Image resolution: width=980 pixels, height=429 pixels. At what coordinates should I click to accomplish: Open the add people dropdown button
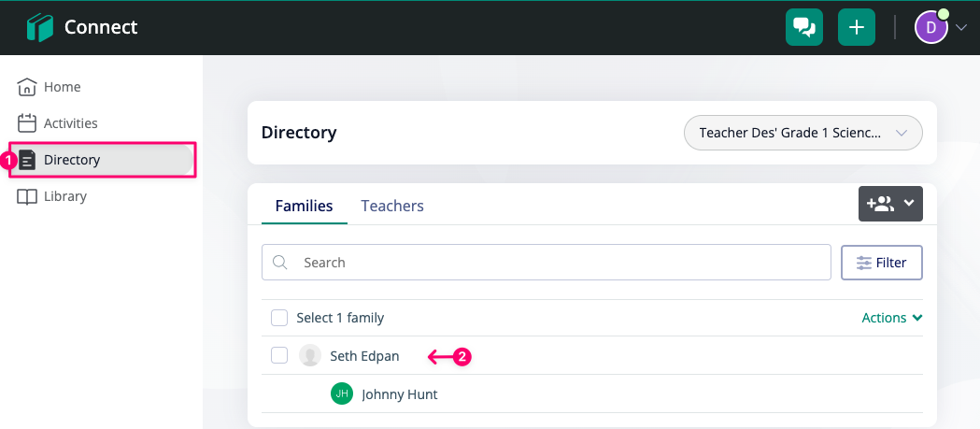[890, 203]
